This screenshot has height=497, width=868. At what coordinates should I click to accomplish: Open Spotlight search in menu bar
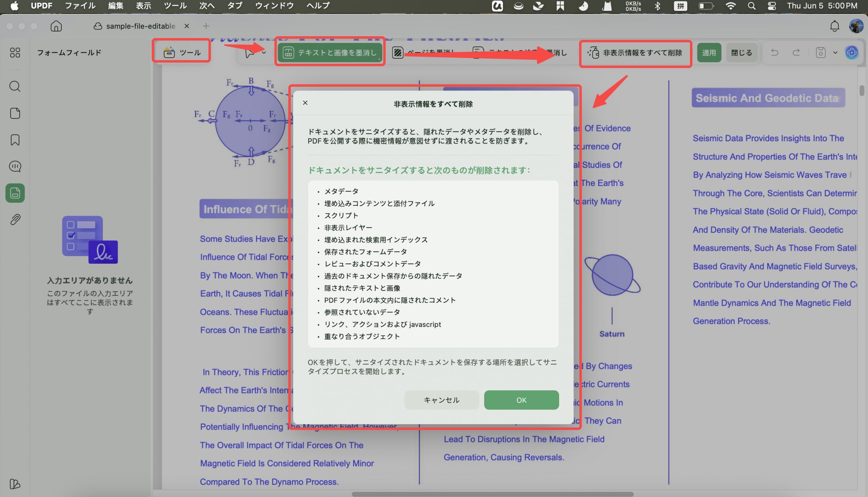(x=751, y=6)
